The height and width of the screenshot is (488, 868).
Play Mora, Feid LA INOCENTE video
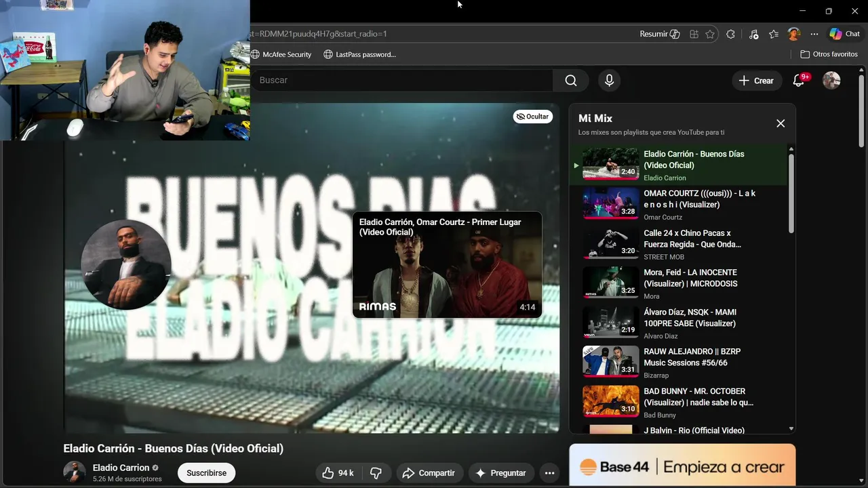tap(678, 283)
